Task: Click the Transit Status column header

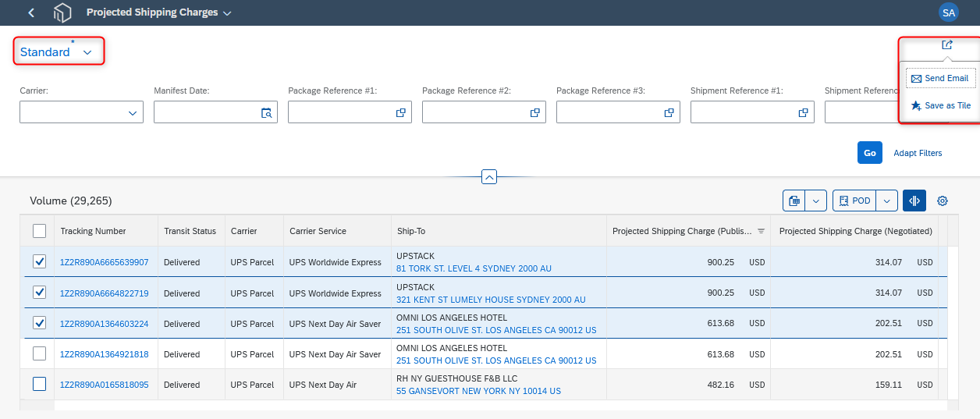Action: click(190, 231)
